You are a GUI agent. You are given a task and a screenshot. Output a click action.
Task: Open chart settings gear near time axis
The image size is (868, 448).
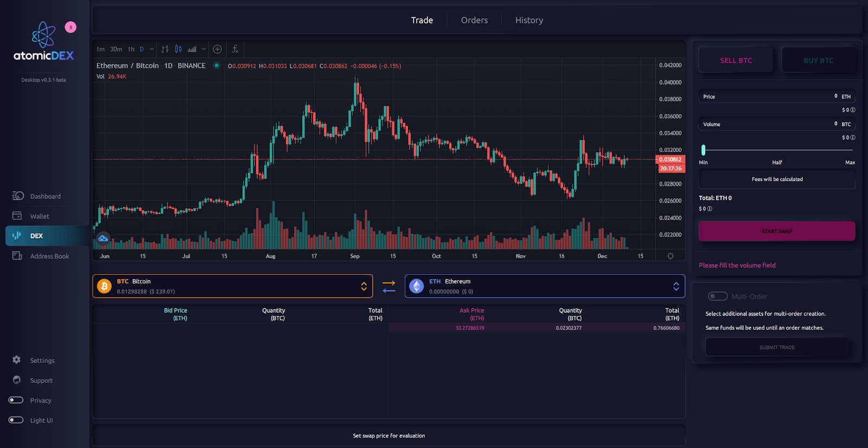tap(671, 256)
